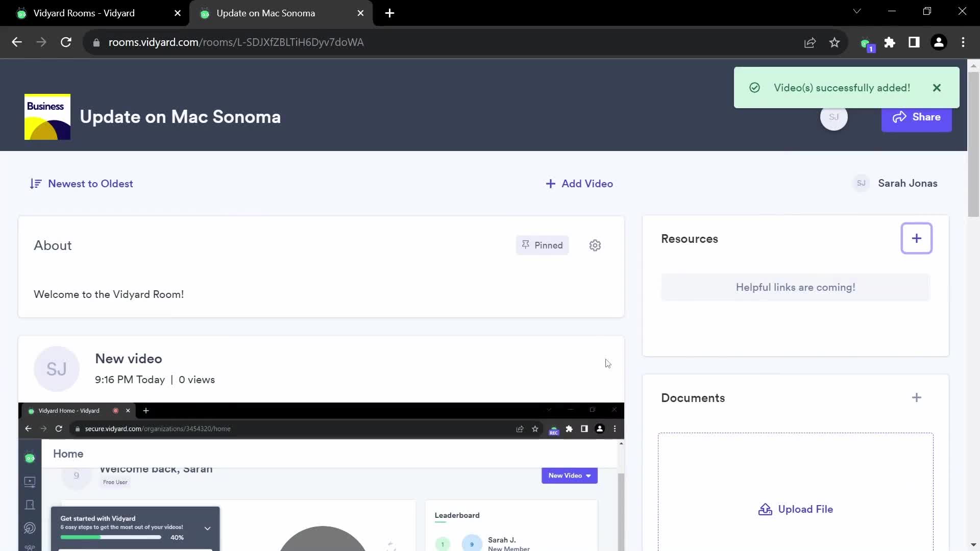The width and height of the screenshot is (980, 551).
Task: Click the plus icon beside Add Video
Action: tap(550, 184)
